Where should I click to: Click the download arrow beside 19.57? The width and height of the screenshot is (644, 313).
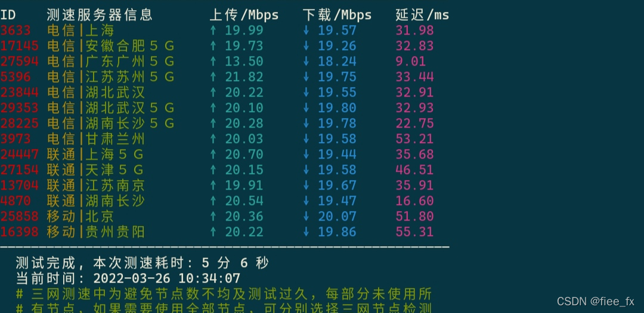[x=306, y=30]
